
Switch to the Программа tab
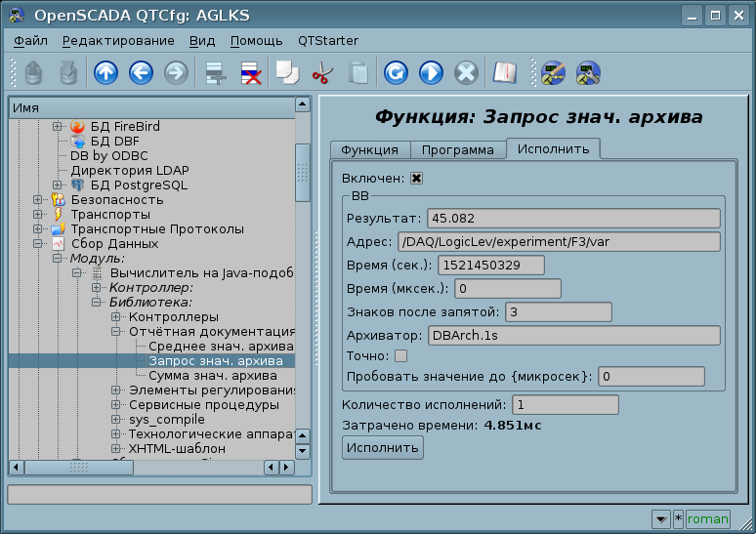click(457, 149)
